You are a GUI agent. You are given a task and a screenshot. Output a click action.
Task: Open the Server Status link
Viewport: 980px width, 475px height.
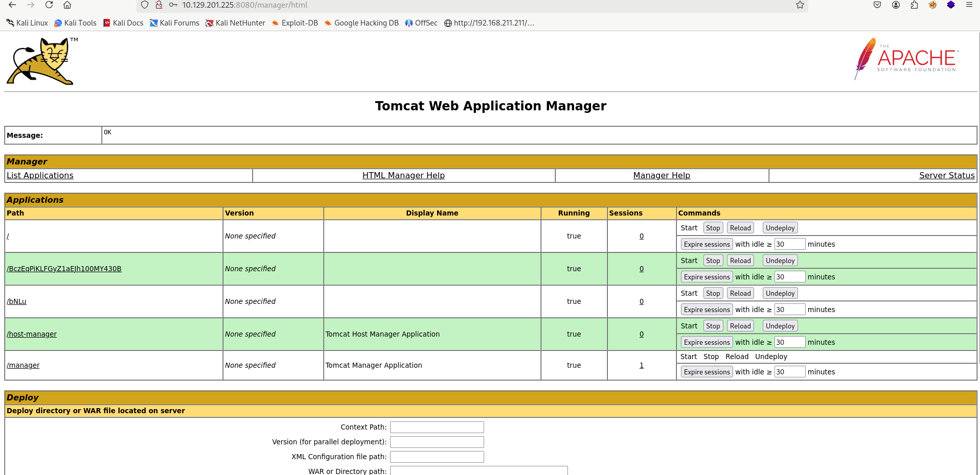[x=947, y=175]
